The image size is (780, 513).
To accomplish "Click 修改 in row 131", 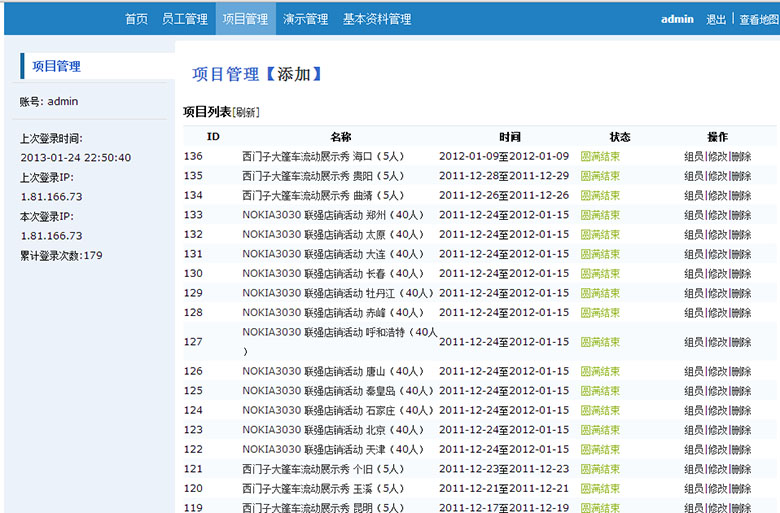I will click(x=717, y=254).
